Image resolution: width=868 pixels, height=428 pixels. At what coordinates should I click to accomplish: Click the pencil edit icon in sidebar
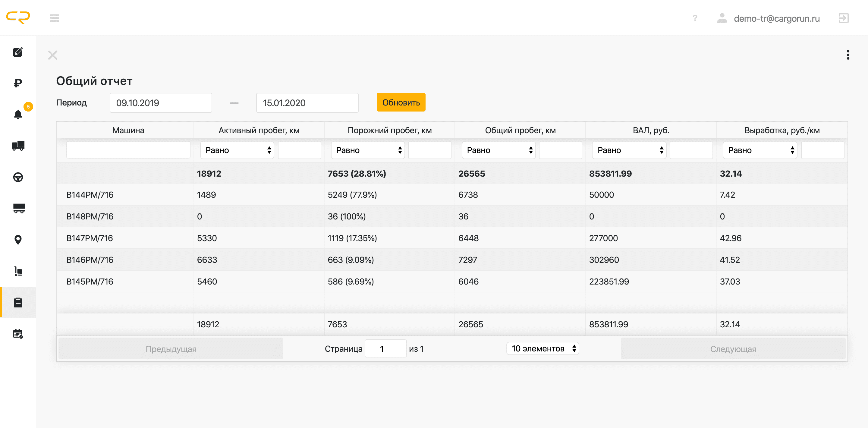pos(18,52)
